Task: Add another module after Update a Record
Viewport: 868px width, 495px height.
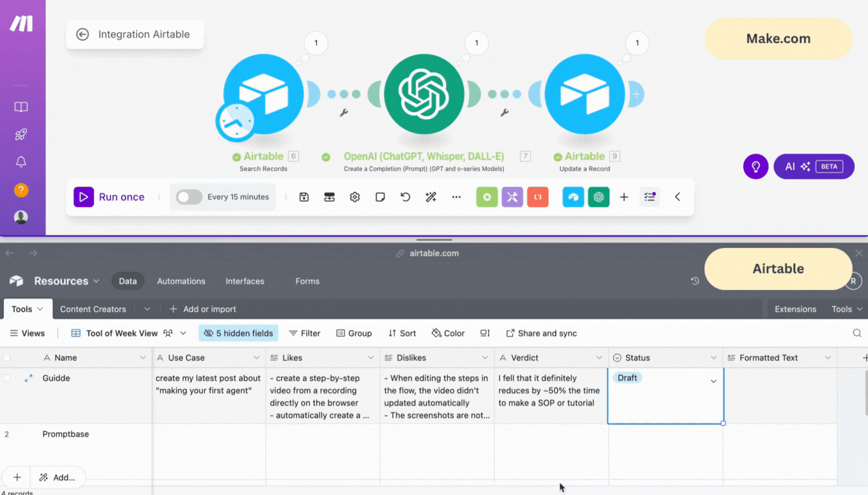Action: [636, 94]
